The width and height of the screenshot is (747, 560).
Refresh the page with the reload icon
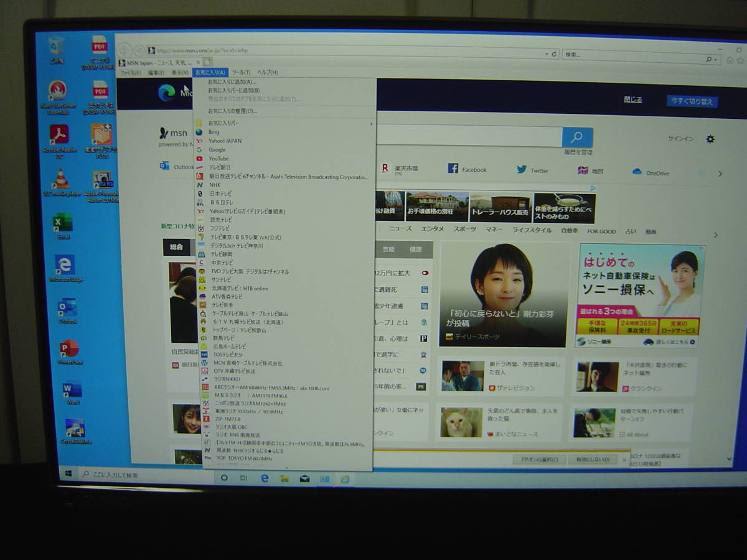(x=554, y=55)
